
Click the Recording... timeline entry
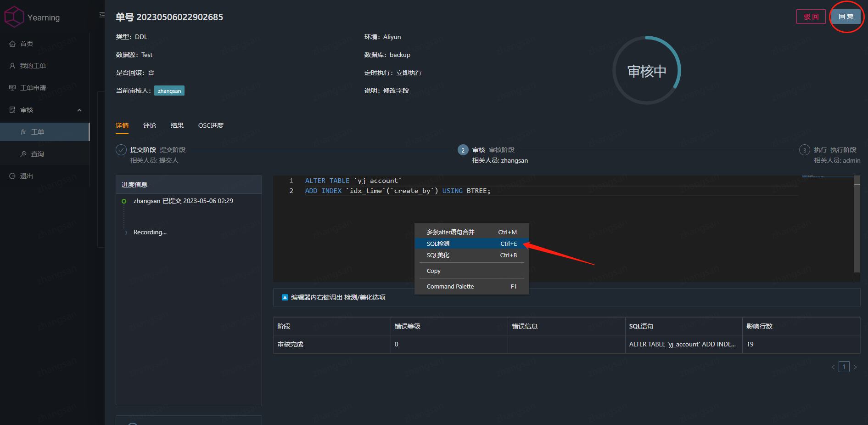(150, 232)
